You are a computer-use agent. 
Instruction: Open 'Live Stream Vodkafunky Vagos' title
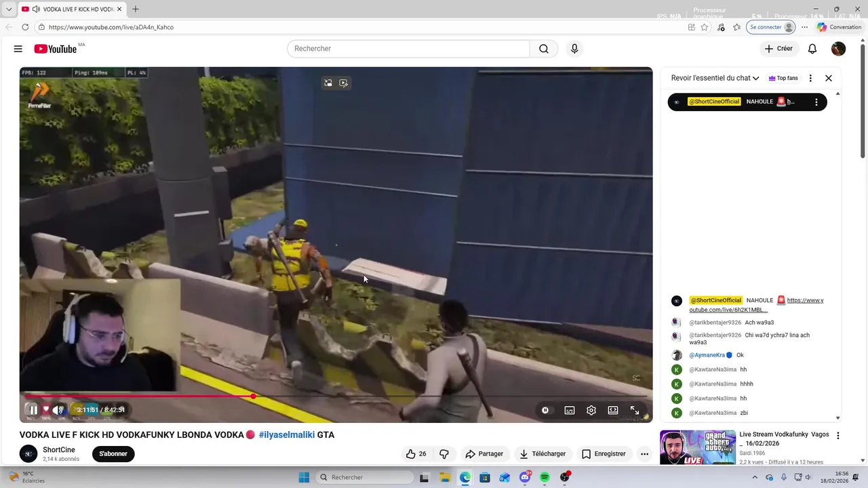coord(784,438)
